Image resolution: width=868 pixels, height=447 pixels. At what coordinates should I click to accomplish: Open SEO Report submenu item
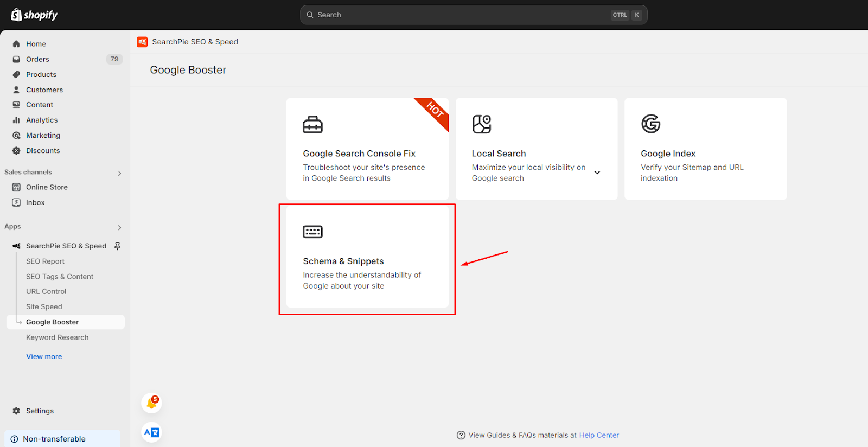point(45,261)
